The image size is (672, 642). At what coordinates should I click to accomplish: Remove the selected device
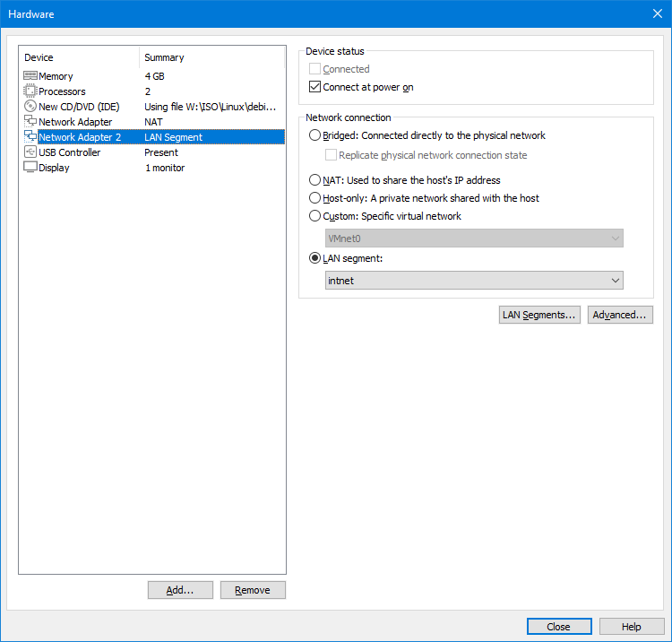coord(253,590)
